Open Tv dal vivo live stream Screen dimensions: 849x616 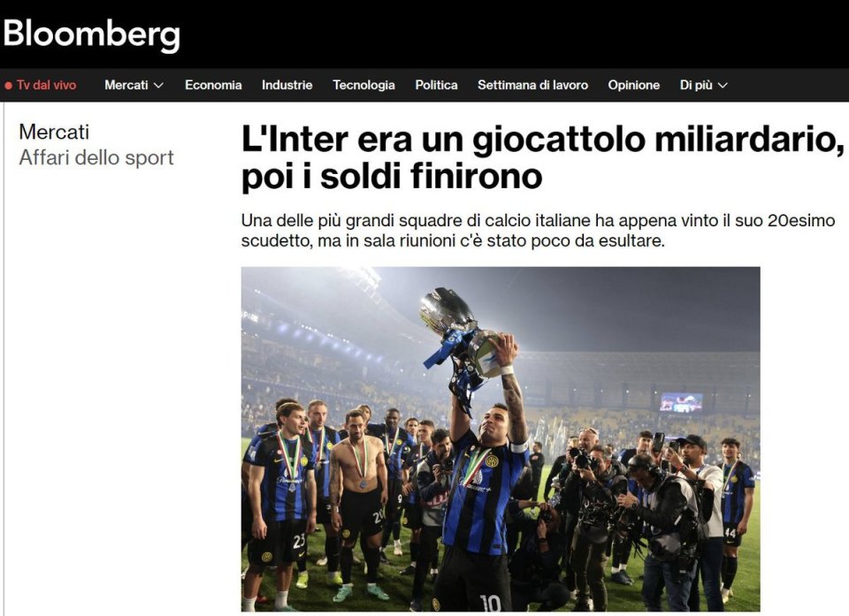(x=47, y=85)
